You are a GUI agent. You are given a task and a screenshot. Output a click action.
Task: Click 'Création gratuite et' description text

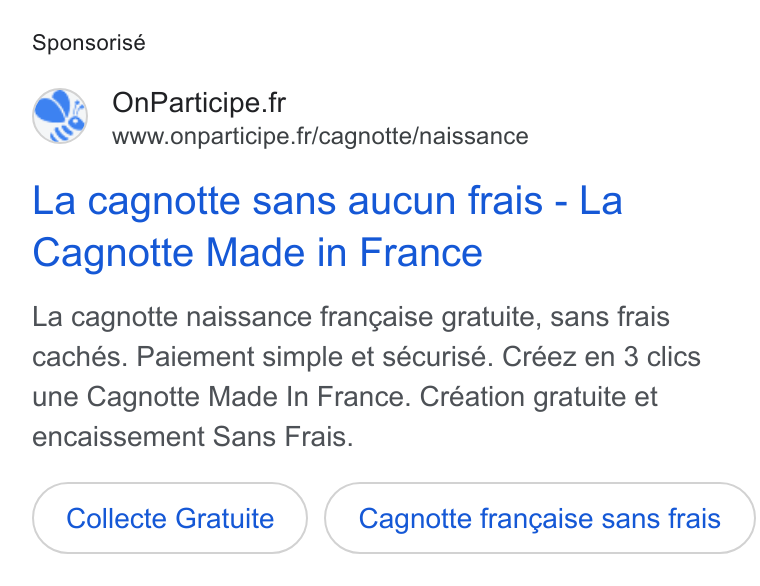pyautogui.click(x=538, y=397)
